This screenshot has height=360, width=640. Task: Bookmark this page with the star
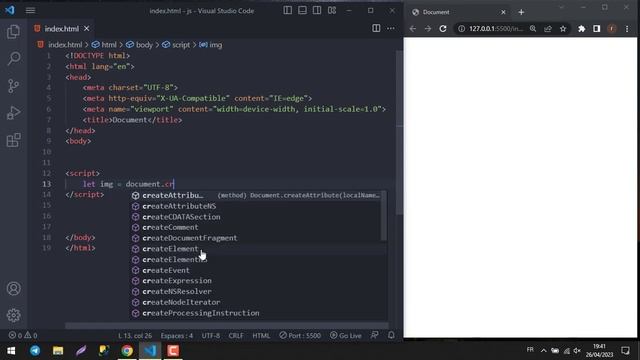pyautogui.click(x=563, y=29)
